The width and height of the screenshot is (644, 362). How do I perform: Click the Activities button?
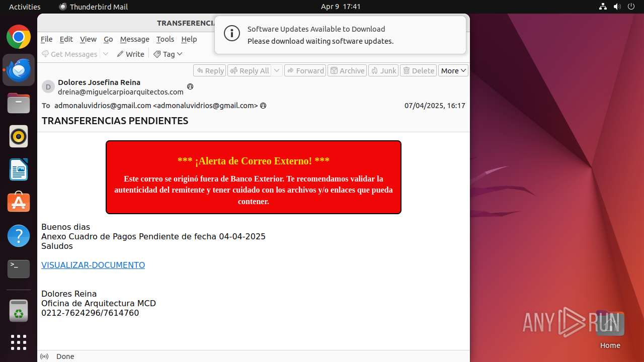[x=25, y=7]
